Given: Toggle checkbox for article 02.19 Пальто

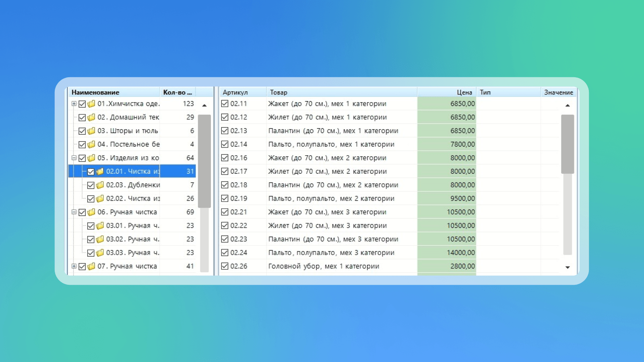Looking at the screenshot, I should pos(225,199).
